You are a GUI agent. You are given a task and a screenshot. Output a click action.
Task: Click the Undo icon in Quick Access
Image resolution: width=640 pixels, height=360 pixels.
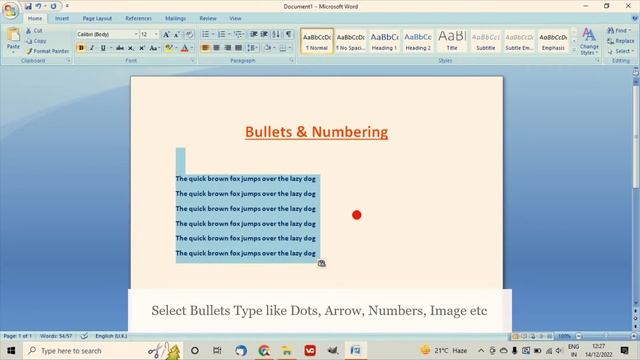point(38,6)
